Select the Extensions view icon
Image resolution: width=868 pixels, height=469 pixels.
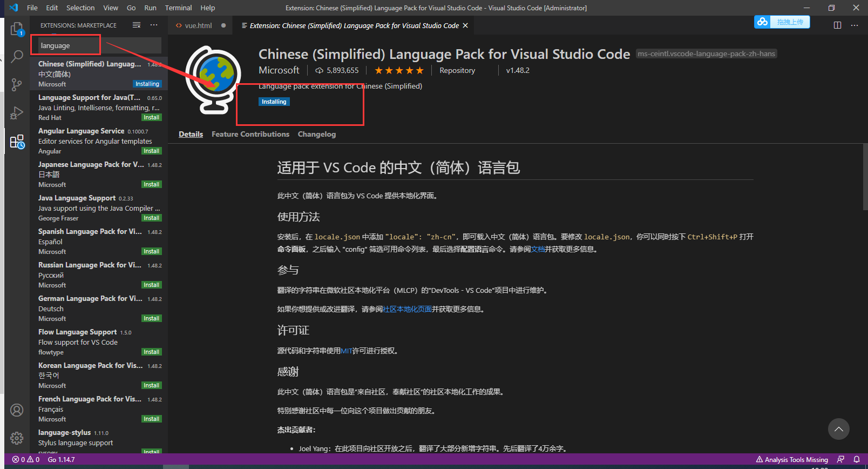click(x=17, y=142)
